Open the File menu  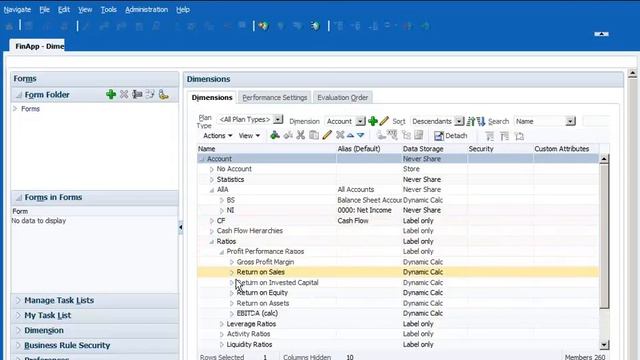44,9
